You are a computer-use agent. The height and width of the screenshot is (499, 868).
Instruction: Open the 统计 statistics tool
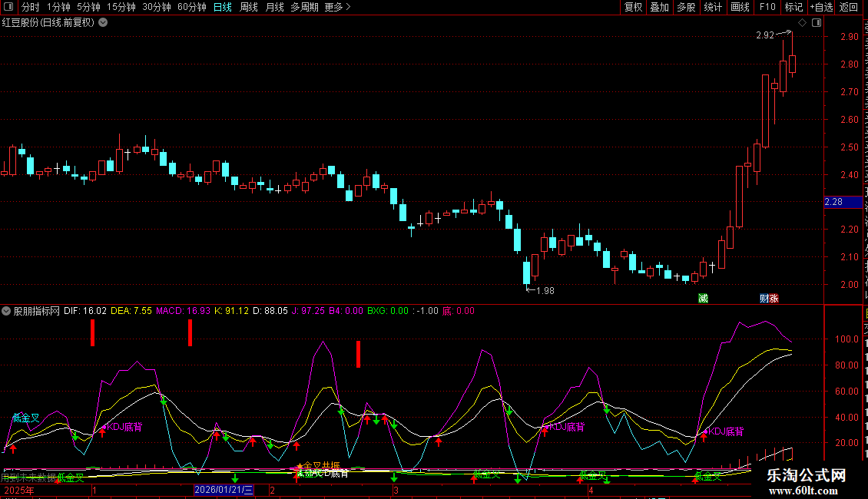pyautogui.click(x=713, y=7)
